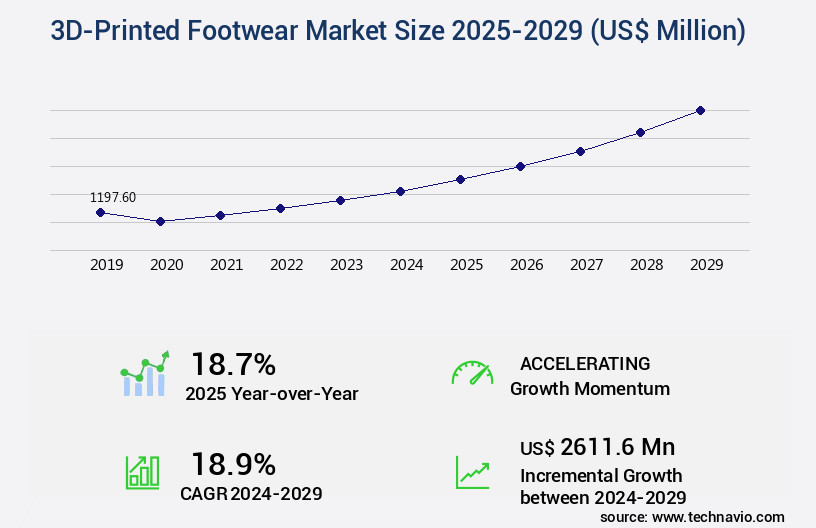Click the line graph icon beside Incremental Growth
816x528 pixels.
[472, 472]
